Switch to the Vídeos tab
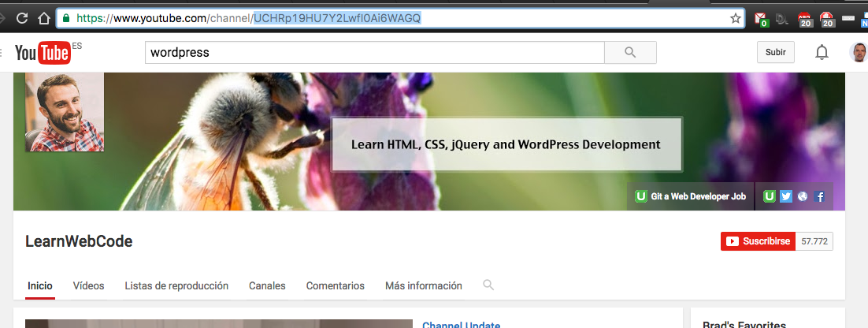868x328 pixels. (x=88, y=285)
